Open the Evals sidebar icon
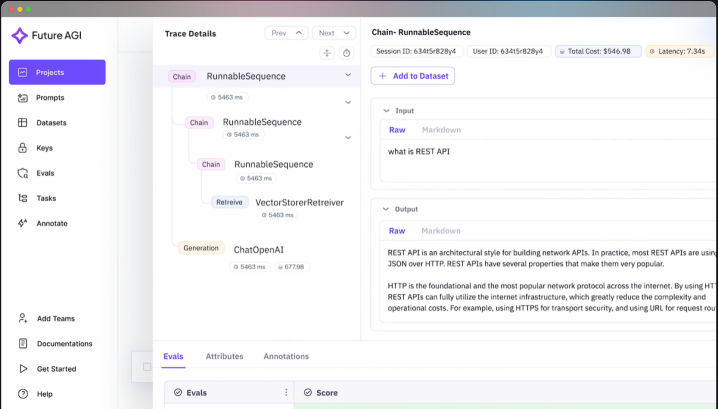The width and height of the screenshot is (718, 409). [23, 173]
